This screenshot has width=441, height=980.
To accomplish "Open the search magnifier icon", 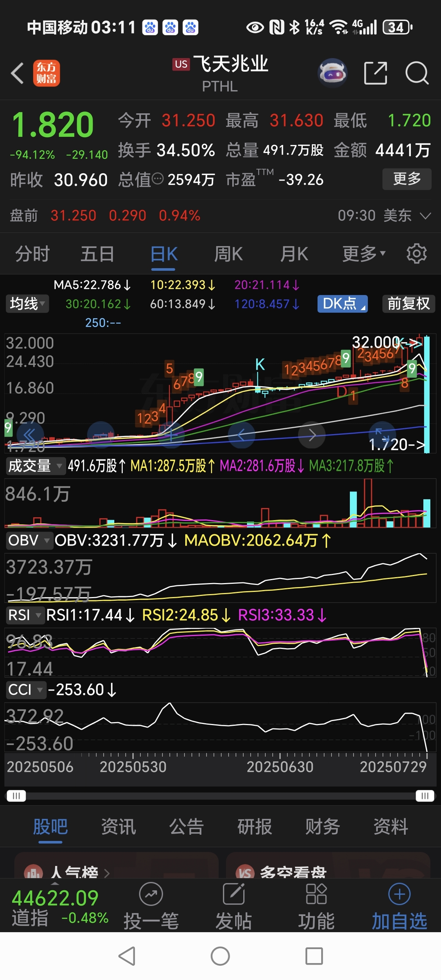I will coord(417,73).
